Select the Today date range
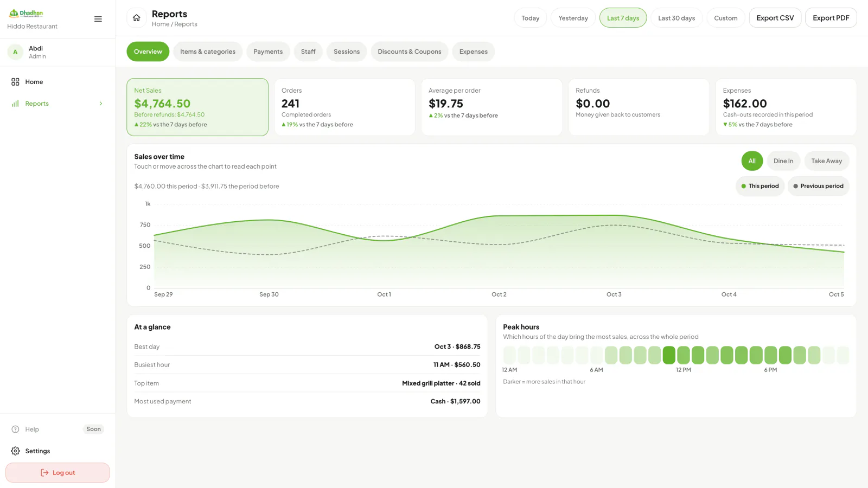Viewport: 868px width, 488px height. coord(531,18)
